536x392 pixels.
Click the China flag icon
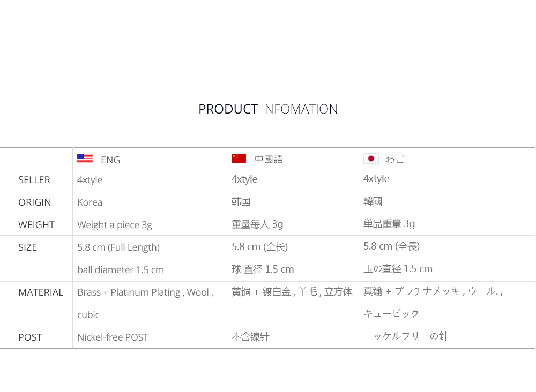click(239, 159)
